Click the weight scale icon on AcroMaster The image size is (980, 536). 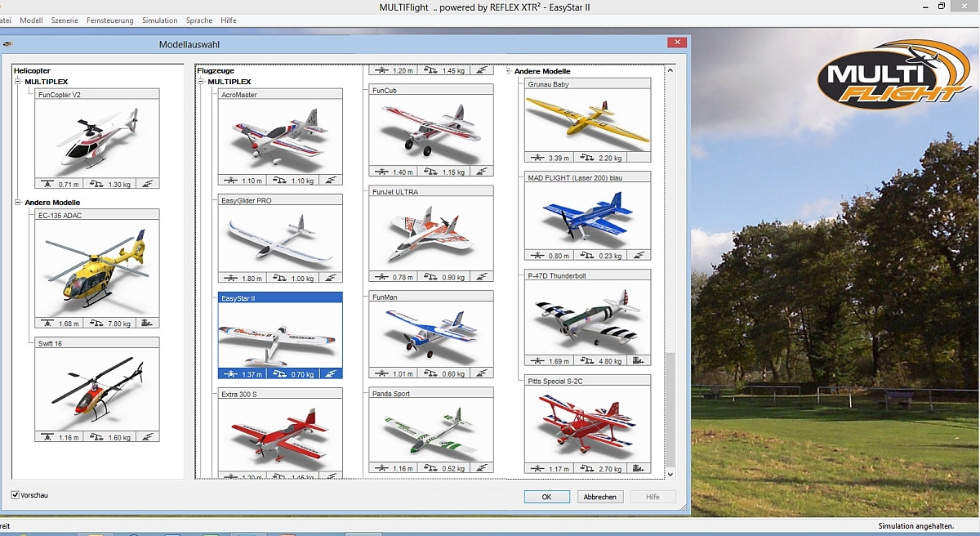[x=279, y=180]
